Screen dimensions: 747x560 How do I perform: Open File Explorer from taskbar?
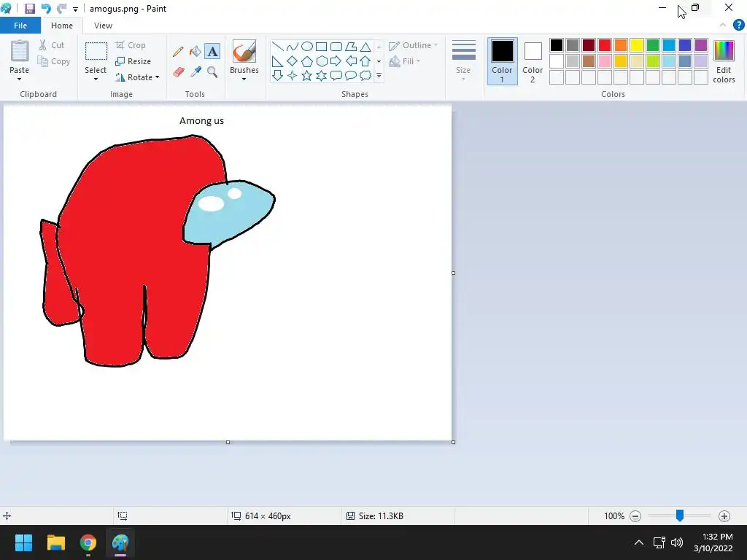coord(55,542)
